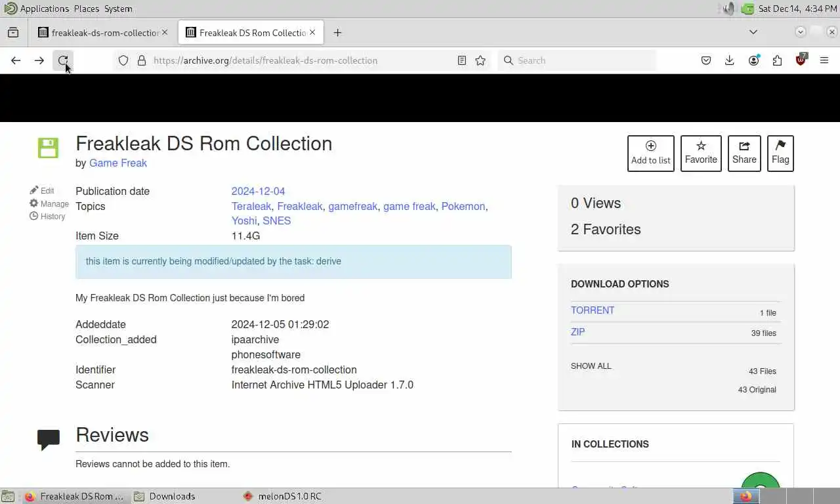Open the Game Freak creator link
Viewport: 840px width, 504px height.
(x=118, y=163)
